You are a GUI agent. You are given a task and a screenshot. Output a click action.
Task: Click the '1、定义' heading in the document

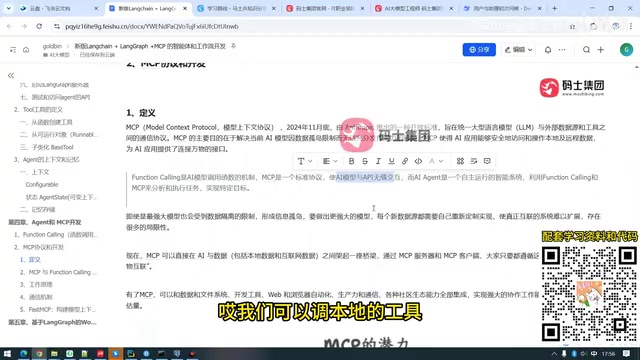click(141, 113)
